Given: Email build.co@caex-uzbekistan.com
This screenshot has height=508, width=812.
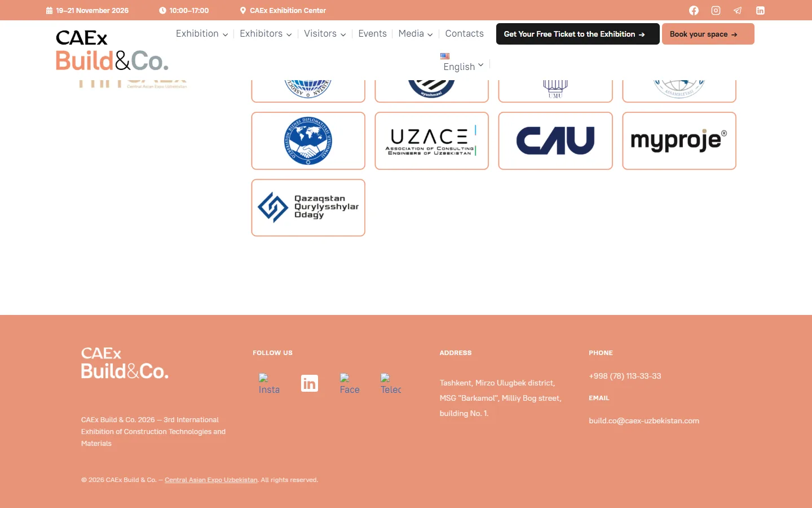Looking at the screenshot, I should (x=644, y=421).
